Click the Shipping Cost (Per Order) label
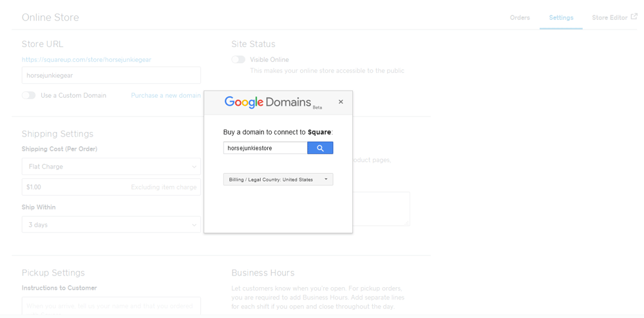This screenshot has height=318, width=644. (59, 149)
